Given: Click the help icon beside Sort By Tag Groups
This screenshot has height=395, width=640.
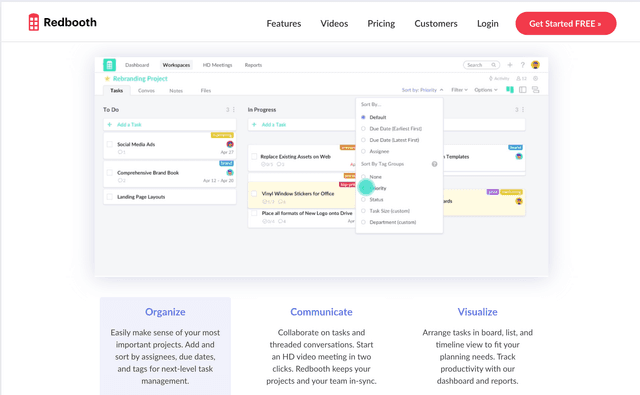Looking at the screenshot, I should [435, 164].
